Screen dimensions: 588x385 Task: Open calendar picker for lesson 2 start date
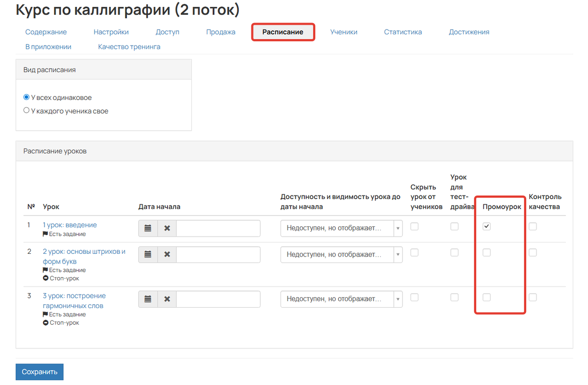[x=148, y=255]
